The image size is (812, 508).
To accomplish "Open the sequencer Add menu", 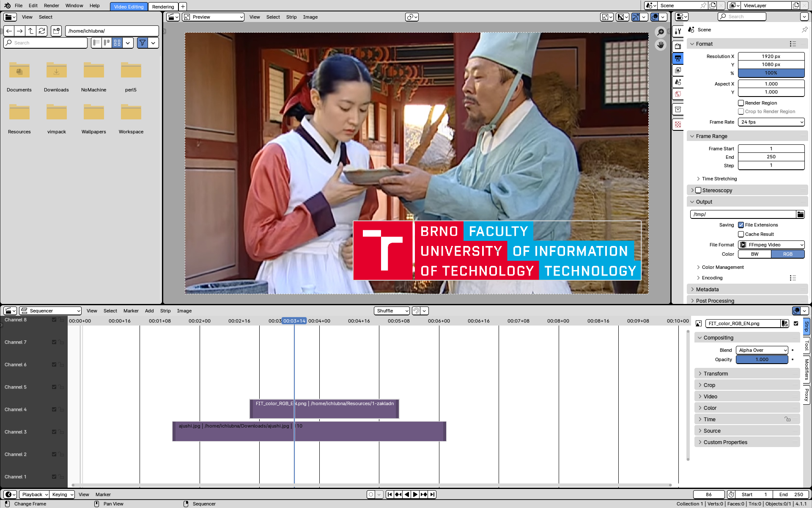I will [x=149, y=311].
